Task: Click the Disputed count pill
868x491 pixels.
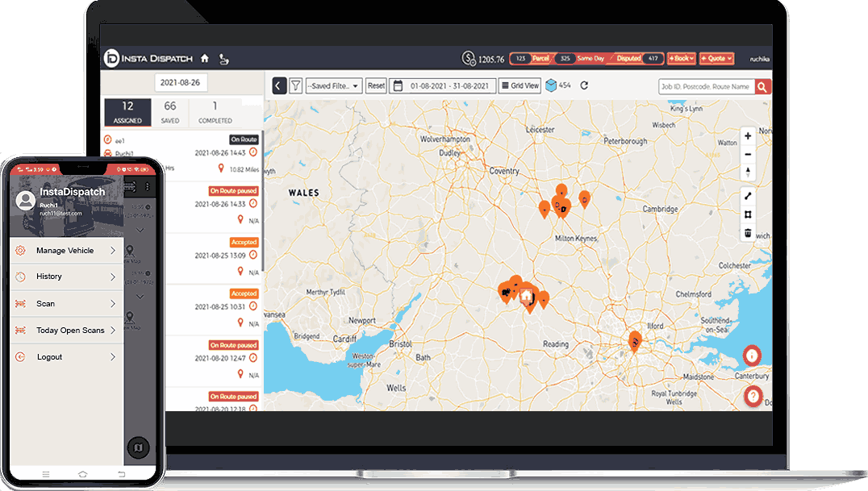Action: (637, 58)
